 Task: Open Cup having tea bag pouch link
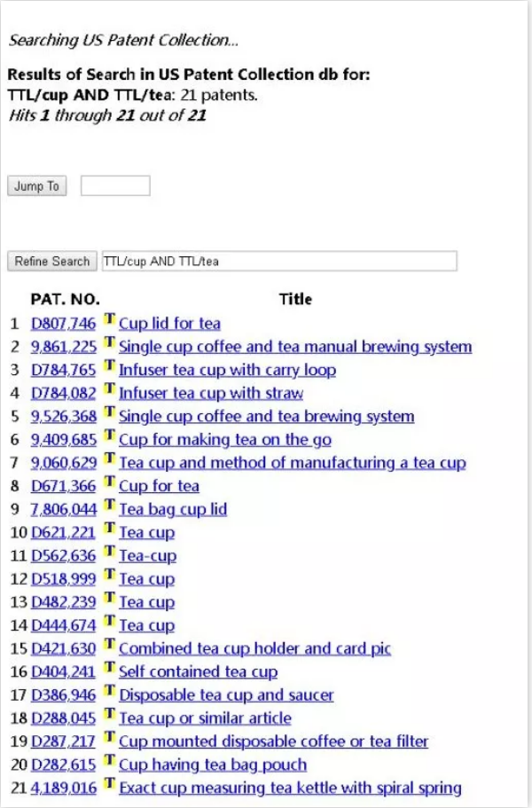(212, 765)
